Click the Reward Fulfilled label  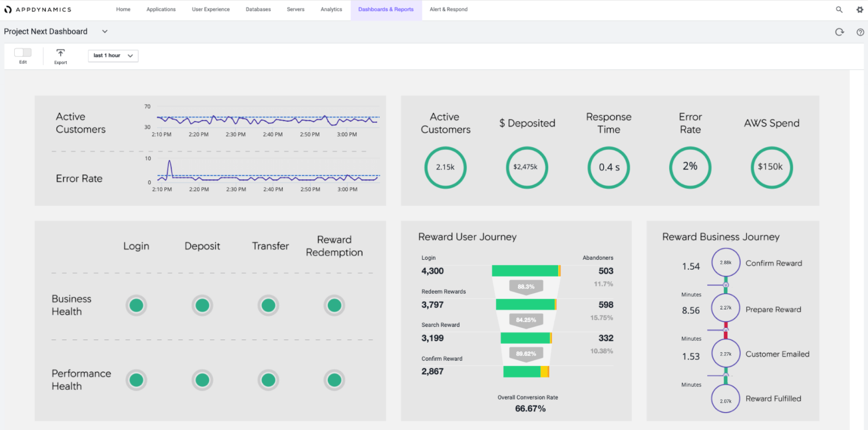click(773, 399)
